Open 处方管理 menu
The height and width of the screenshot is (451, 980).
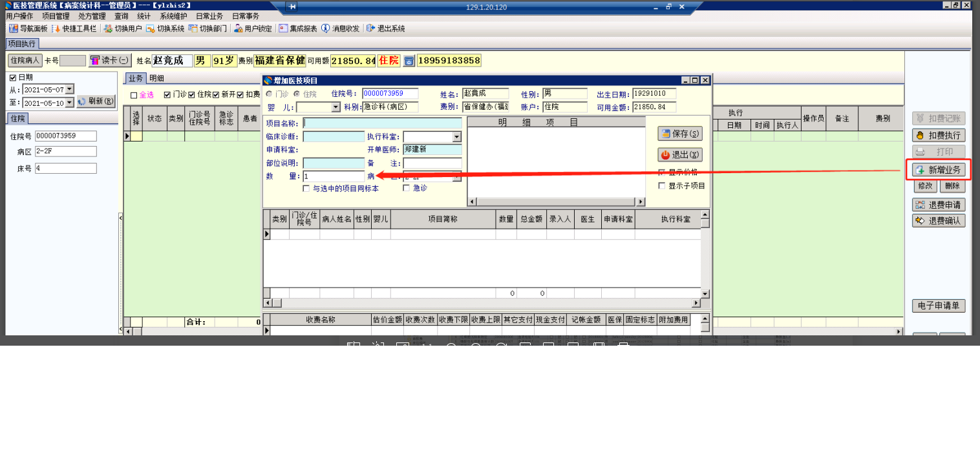click(x=92, y=16)
